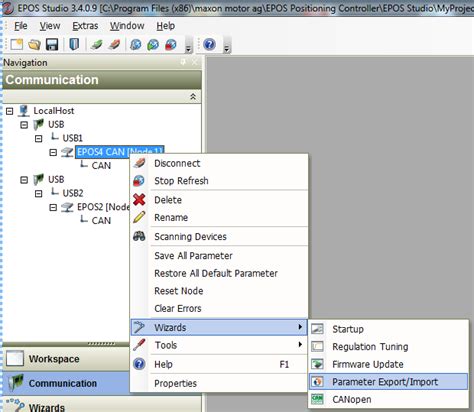Screen dimensions: 474x412
Task: Collapse the USB2 tree branch
Action: 39,194
